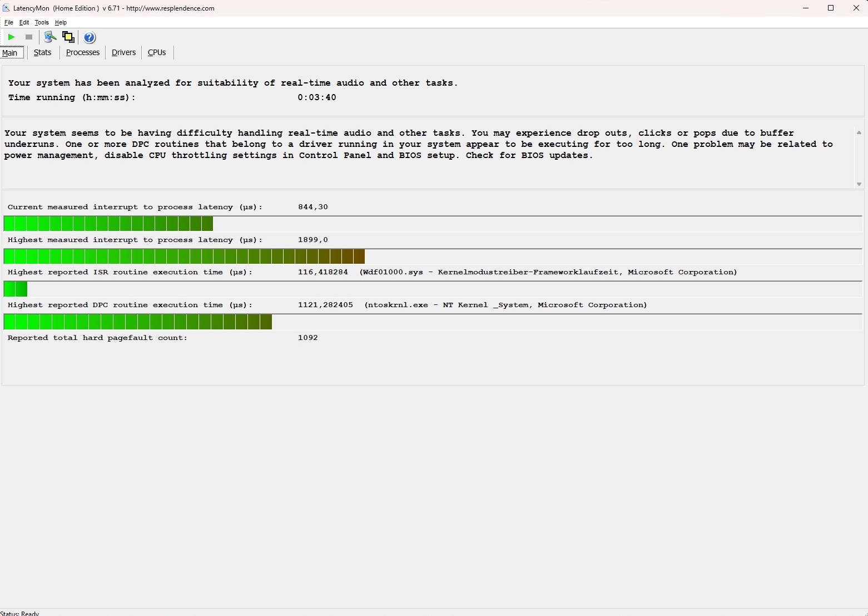Click the ntoskrnl.exe driver text
The width and height of the screenshot is (868, 616).
506,305
